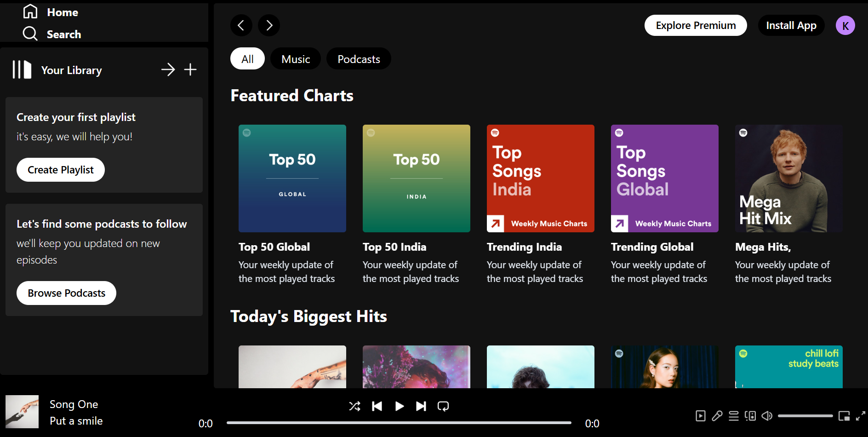Select the Podcasts filter chip
The image size is (868, 437).
tap(359, 59)
